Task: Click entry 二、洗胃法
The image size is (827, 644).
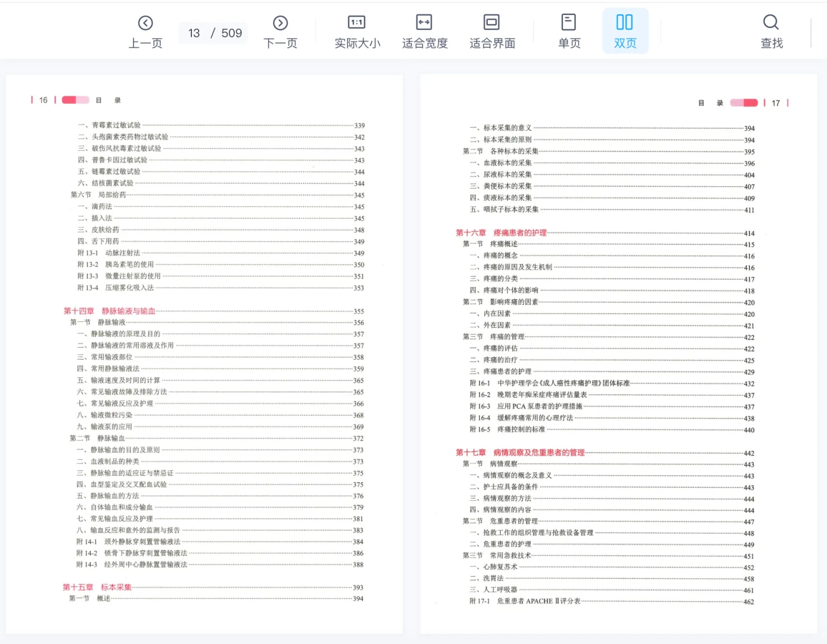Action: point(487,578)
